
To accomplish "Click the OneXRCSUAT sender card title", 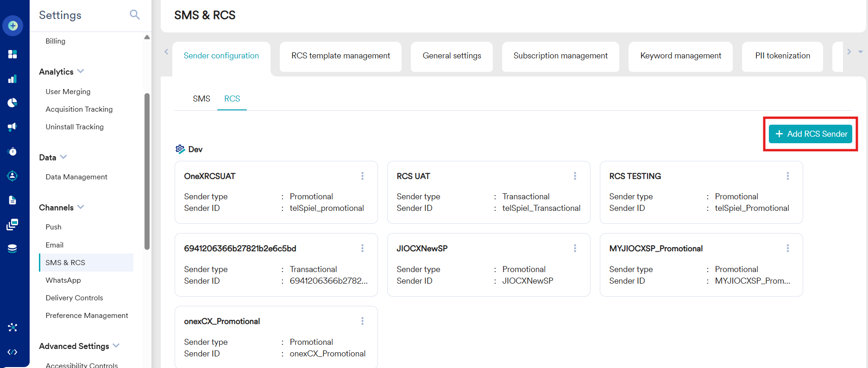I will point(210,176).
